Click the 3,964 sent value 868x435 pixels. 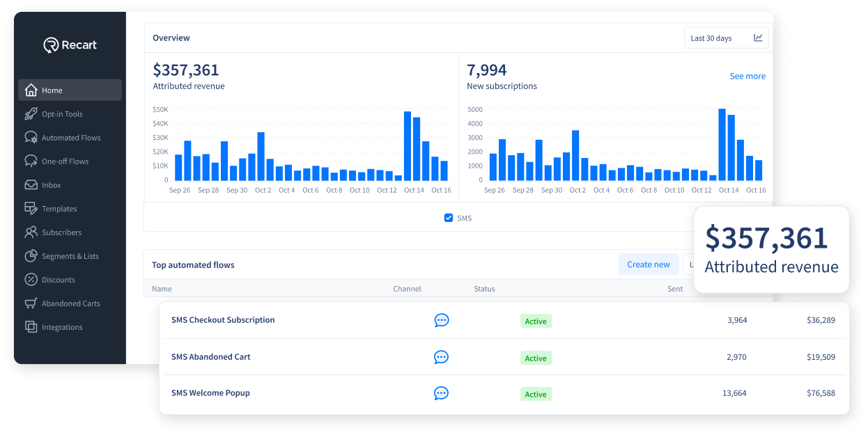(737, 320)
